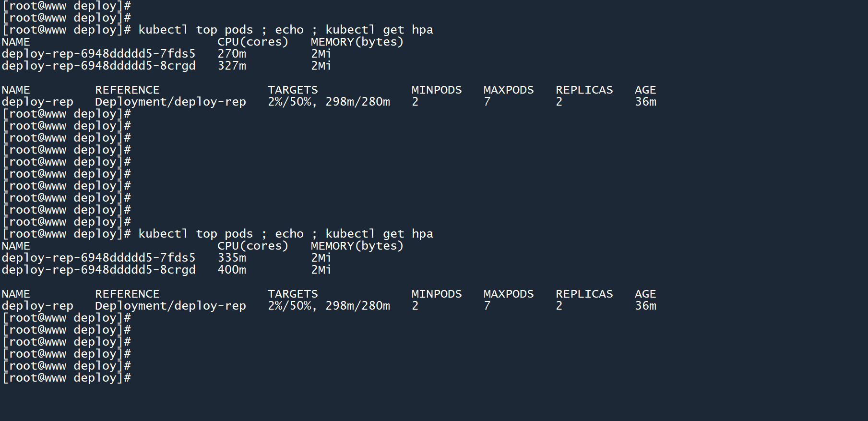Click the REPLICAS header in first hpa table
This screenshot has width=868, height=421.
click(584, 90)
